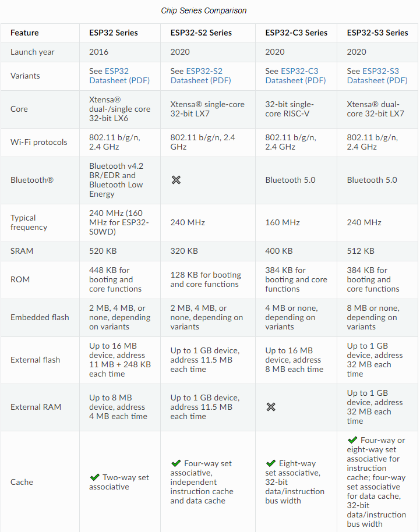Click the ESP32-S3 Series column header

(377, 33)
